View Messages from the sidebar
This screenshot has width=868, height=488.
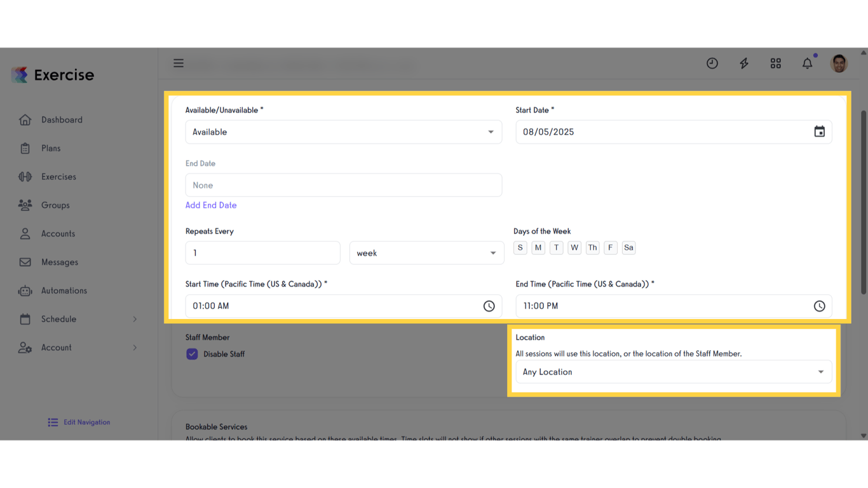(x=59, y=262)
